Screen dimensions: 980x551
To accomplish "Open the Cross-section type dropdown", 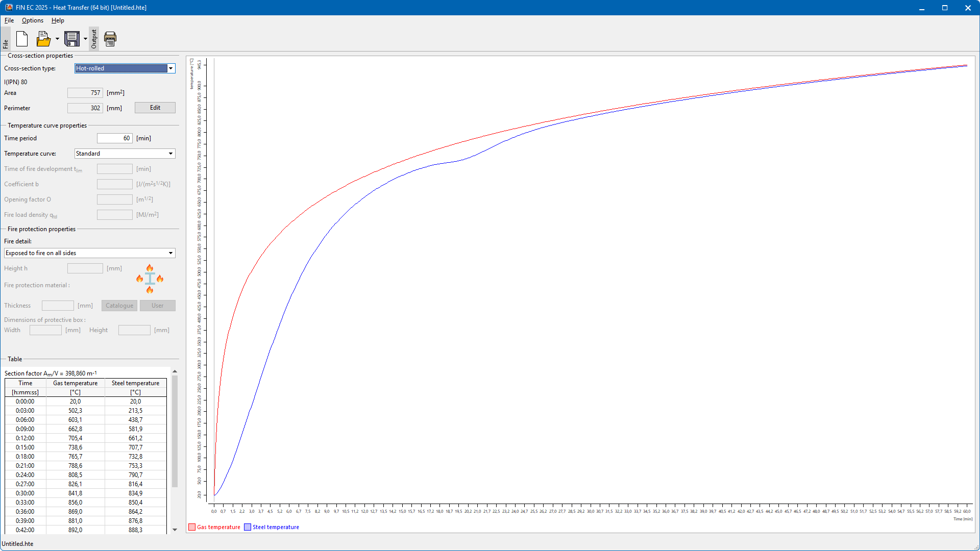I will (x=170, y=68).
